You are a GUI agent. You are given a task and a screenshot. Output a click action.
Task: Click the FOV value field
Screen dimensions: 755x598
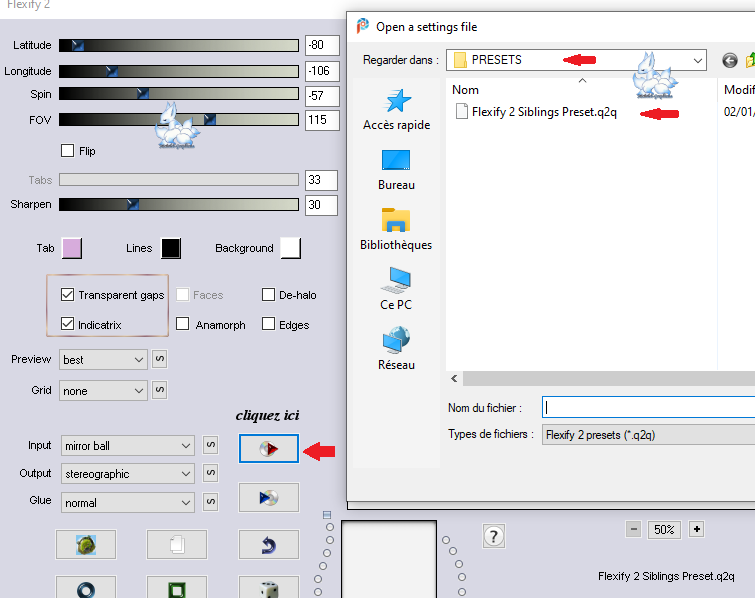tap(322, 120)
